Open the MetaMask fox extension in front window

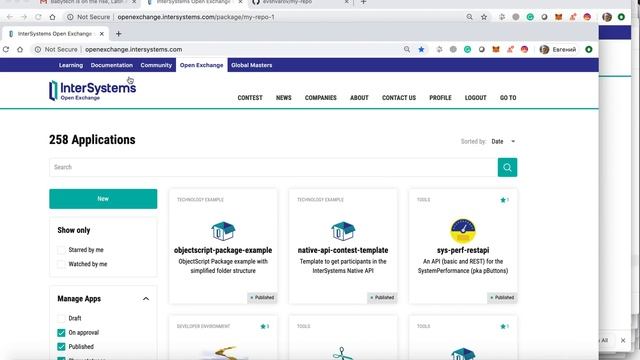point(496,49)
